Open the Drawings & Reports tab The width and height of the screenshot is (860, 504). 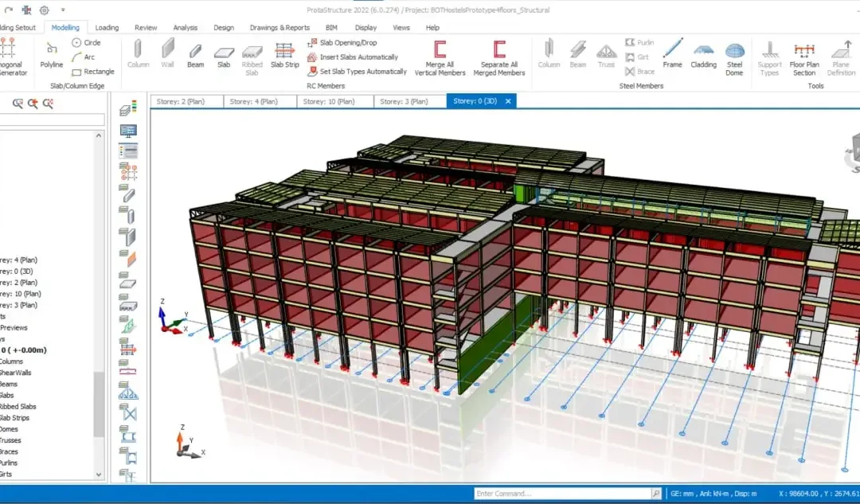(279, 27)
